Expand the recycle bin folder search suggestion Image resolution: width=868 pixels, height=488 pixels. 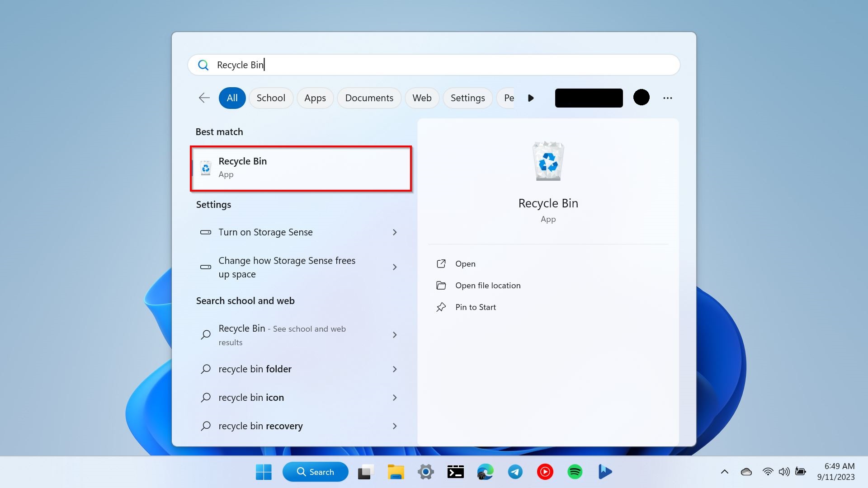pyautogui.click(x=394, y=368)
